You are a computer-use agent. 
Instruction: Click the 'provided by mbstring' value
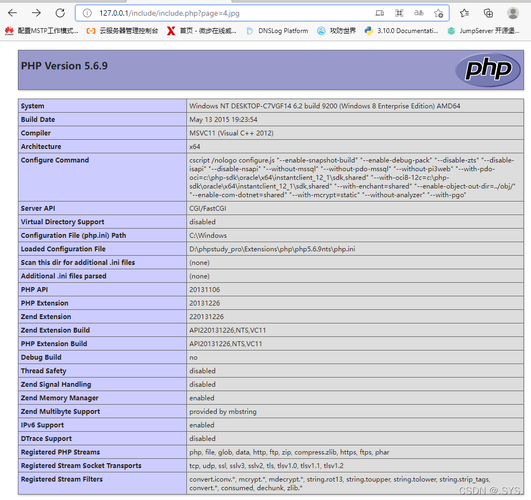point(223,412)
